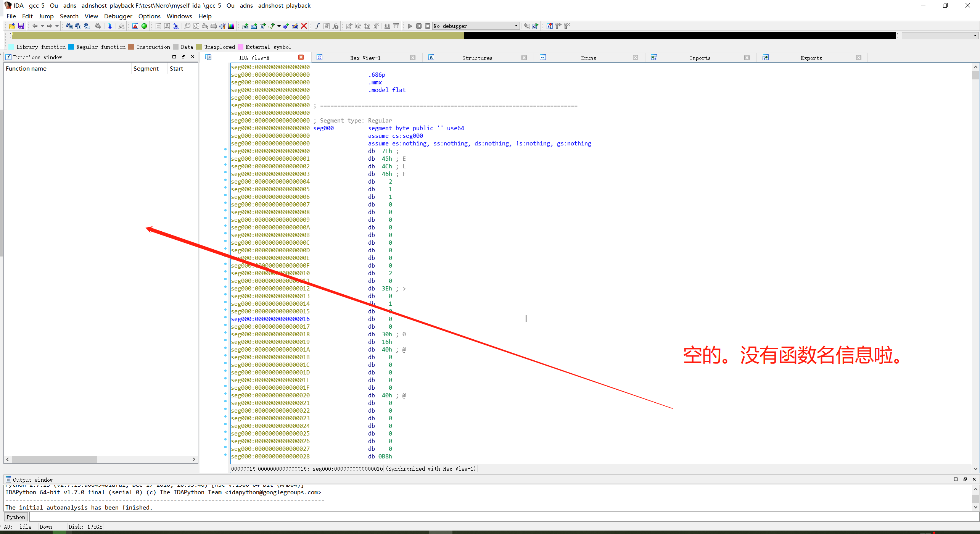Click the Pause Process toolbar button
980x534 pixels.
click(419, 26)
